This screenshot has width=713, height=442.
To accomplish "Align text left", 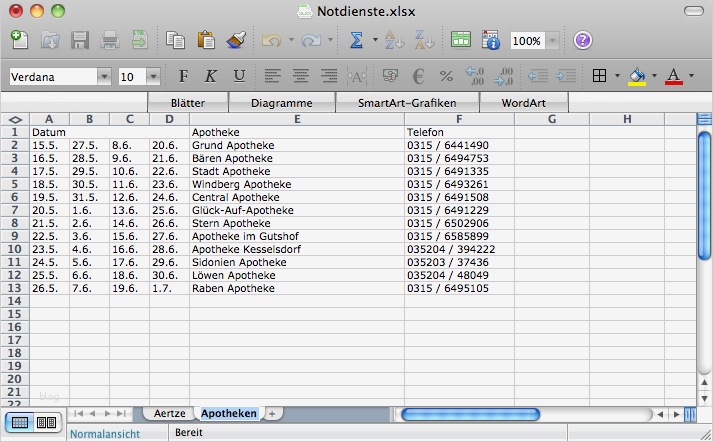I will point(272,76).
